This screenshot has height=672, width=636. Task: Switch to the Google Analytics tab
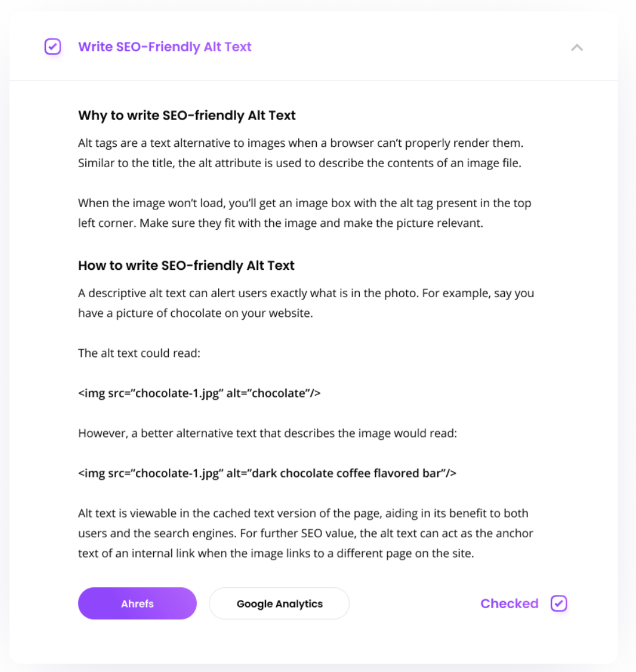coord(279,604)
